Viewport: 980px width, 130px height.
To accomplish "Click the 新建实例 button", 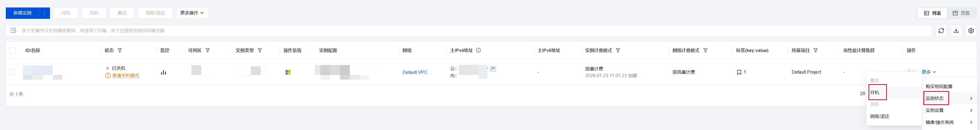I will (x=22, y=13).
